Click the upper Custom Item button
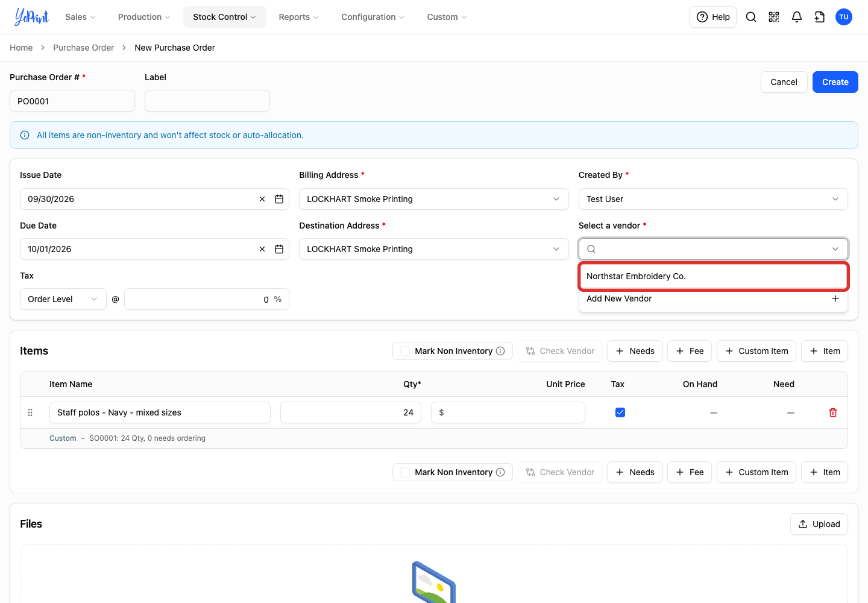 pyautogui.click(x=756, y=351)
